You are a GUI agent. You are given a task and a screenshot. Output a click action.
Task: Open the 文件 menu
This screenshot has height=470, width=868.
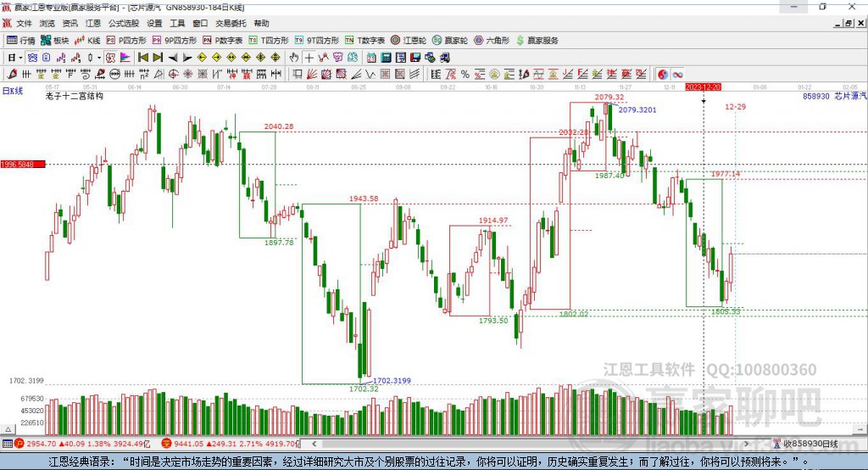(x=24, y=23)
